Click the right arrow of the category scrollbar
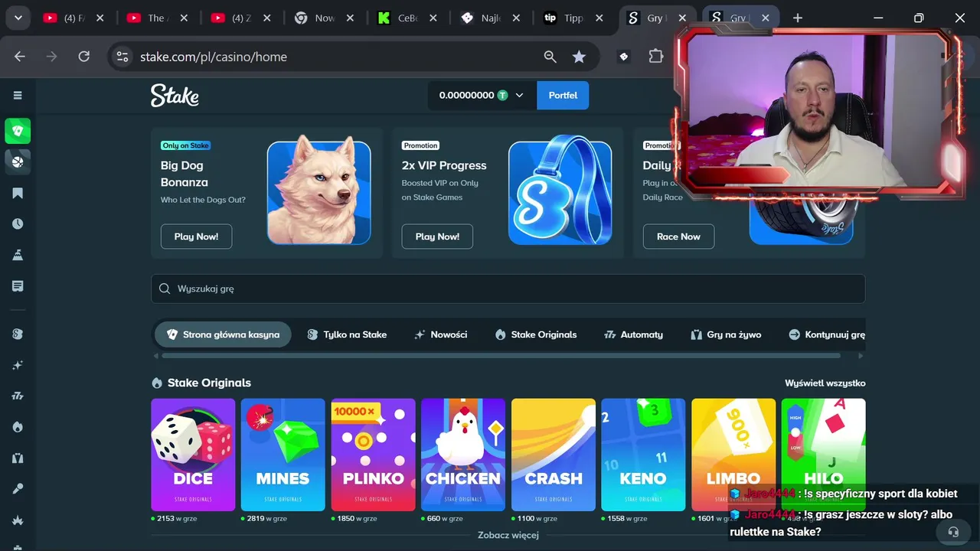 (861, 355)
